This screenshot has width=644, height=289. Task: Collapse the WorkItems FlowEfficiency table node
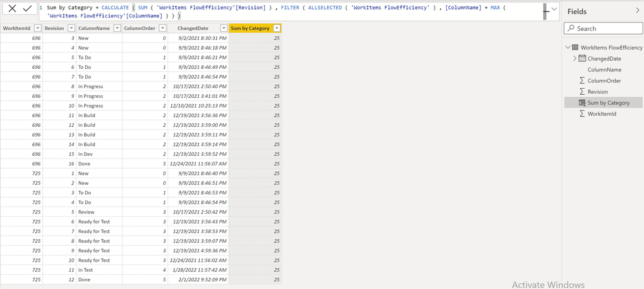tap(567, 47)
